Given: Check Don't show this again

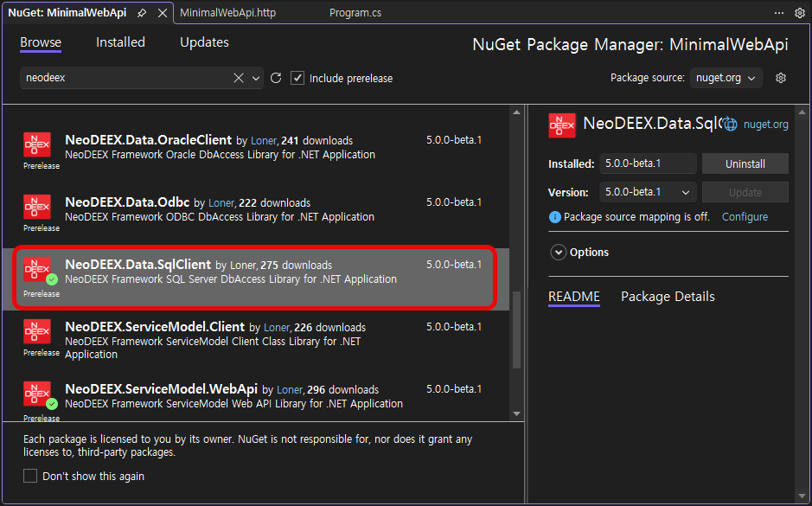Looking at the screenshot, I should tap(30, 476).
